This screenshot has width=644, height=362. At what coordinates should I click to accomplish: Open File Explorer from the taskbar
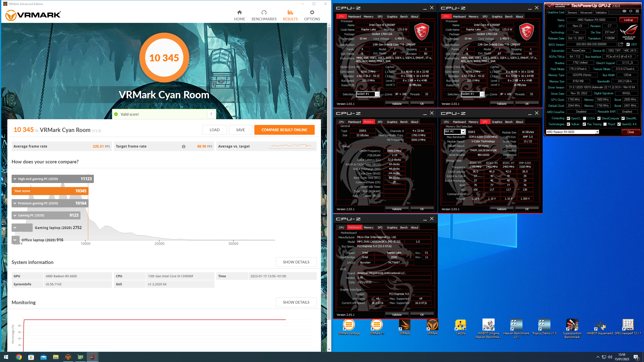pyautogui.click(x=56, y=357)
